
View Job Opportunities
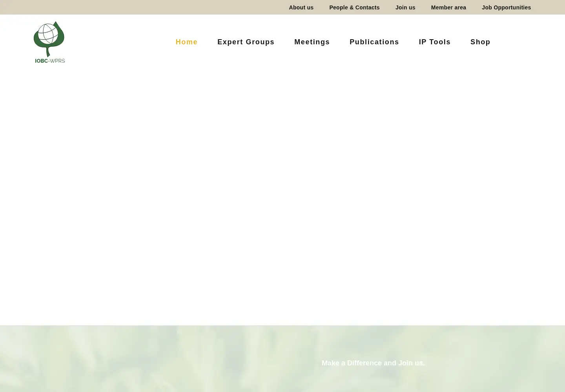coord(506,7)
